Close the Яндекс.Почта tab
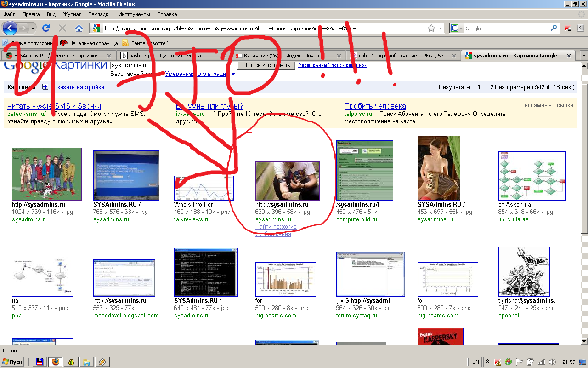The width and height of the screenshot is (588, 368). click(339, 56)
